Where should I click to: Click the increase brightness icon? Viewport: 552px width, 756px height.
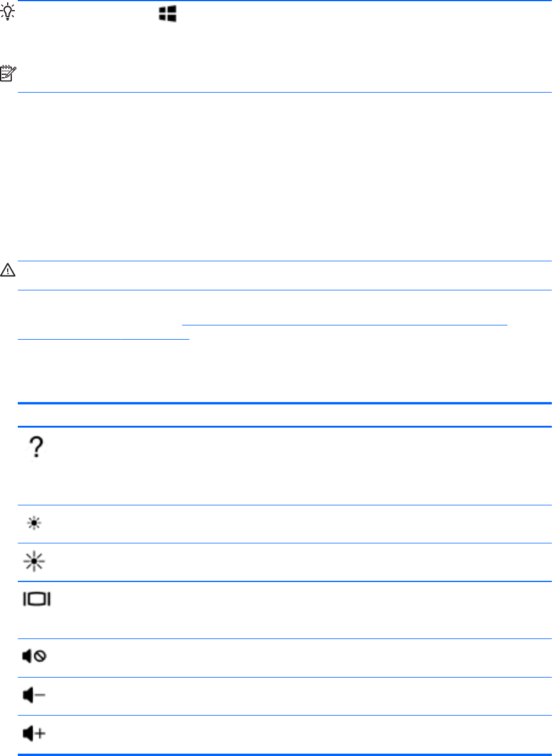[x=36, y=562]
